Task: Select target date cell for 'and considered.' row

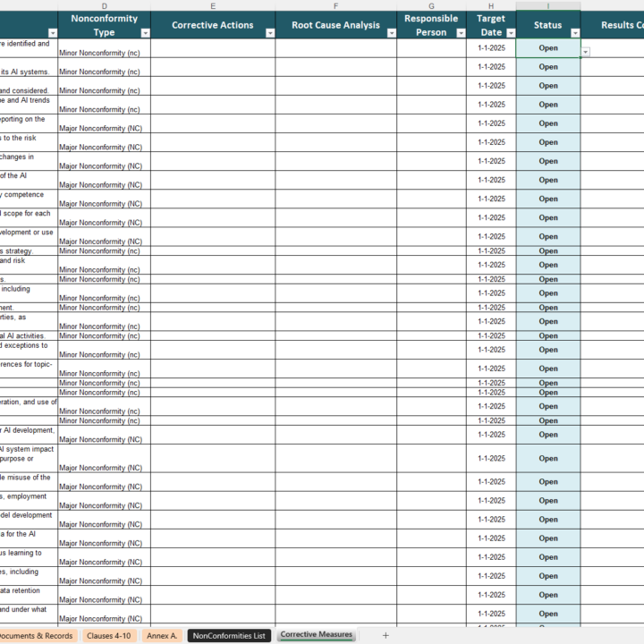Action: click(491, 86)
